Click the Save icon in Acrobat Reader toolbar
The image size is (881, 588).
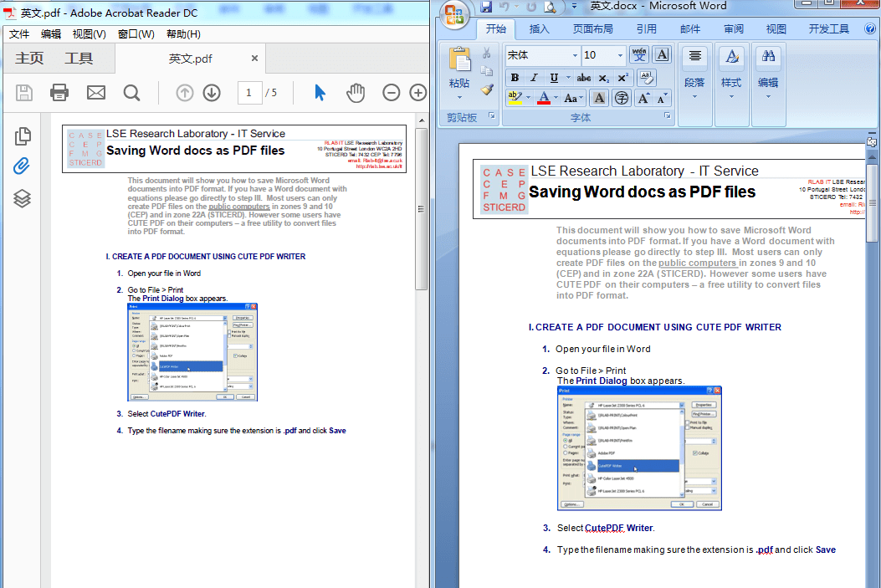tap(24, 93)
